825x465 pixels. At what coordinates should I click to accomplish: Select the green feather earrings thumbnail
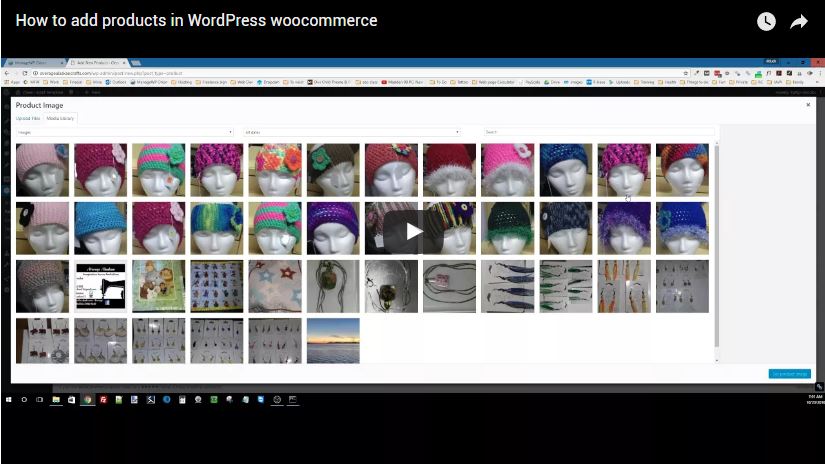566,286
